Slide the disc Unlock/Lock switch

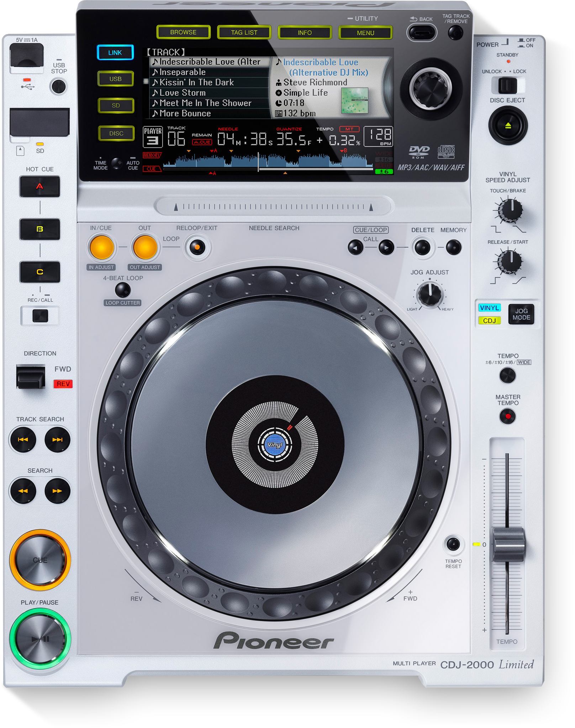pos(507,85)
